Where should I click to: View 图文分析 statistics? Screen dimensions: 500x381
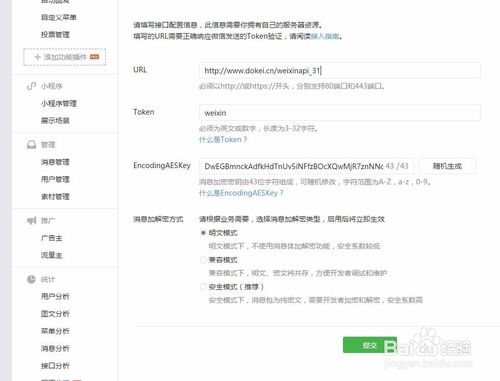point(55,314)
